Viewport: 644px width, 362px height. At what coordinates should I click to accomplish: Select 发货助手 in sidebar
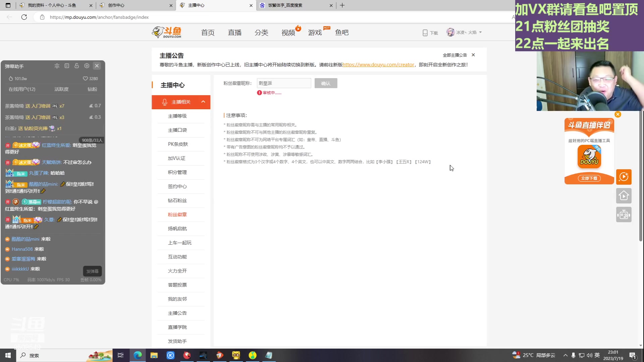click(177, 341)
